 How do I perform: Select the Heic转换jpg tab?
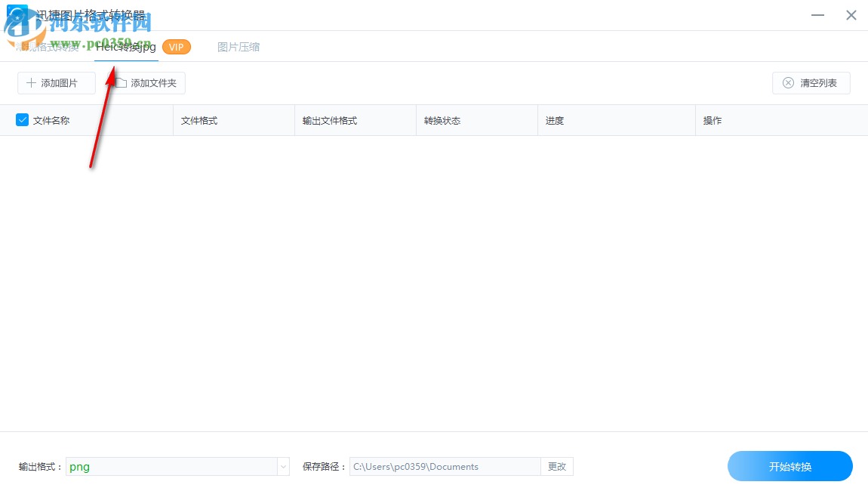tap(125, 46)
